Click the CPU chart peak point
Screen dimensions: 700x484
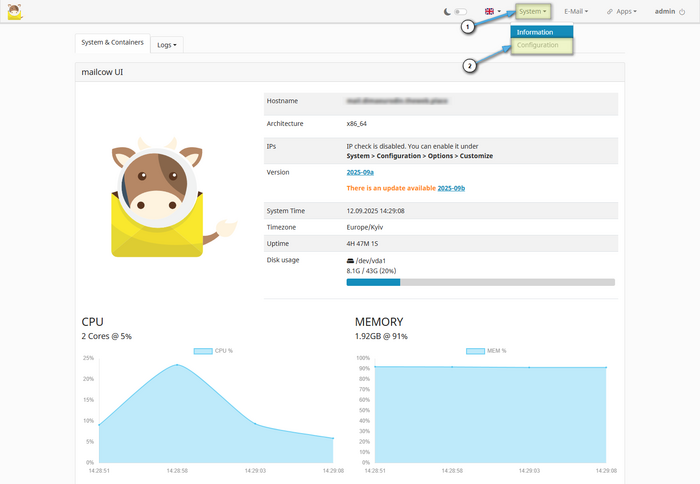coord(177,365)
